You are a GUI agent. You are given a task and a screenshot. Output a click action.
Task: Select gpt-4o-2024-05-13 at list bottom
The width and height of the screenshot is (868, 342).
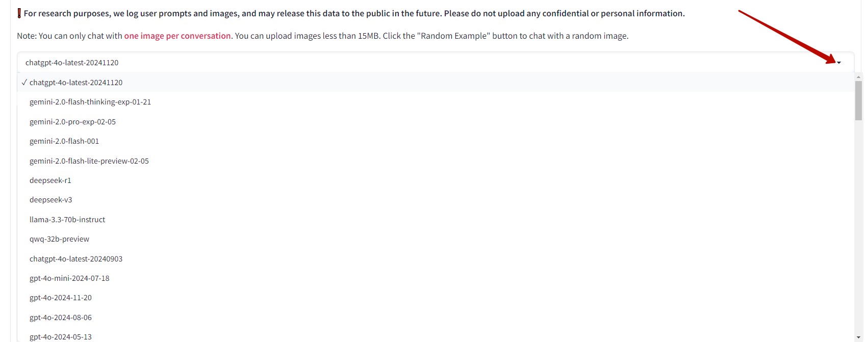(x=61, y=336)
